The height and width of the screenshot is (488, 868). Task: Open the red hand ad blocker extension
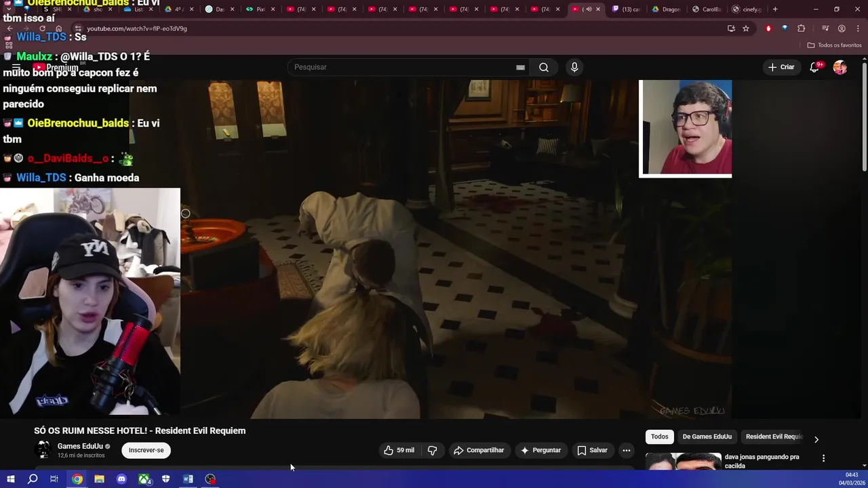768,28
